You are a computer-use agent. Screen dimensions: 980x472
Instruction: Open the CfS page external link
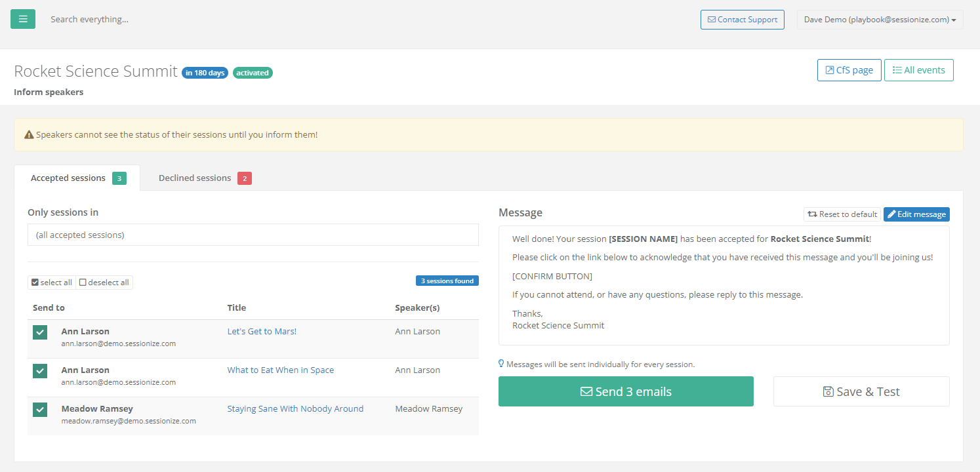tap(849, 70)
